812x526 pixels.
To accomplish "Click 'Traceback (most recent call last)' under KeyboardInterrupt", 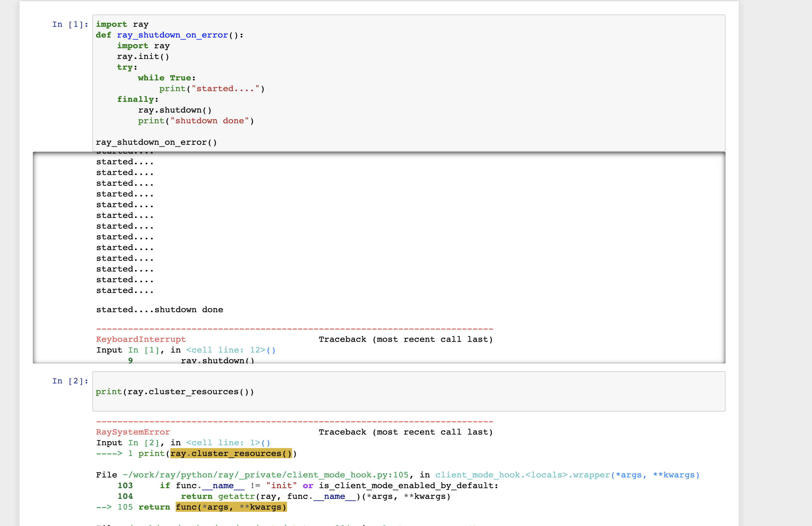I will click(x=406, y=339).
